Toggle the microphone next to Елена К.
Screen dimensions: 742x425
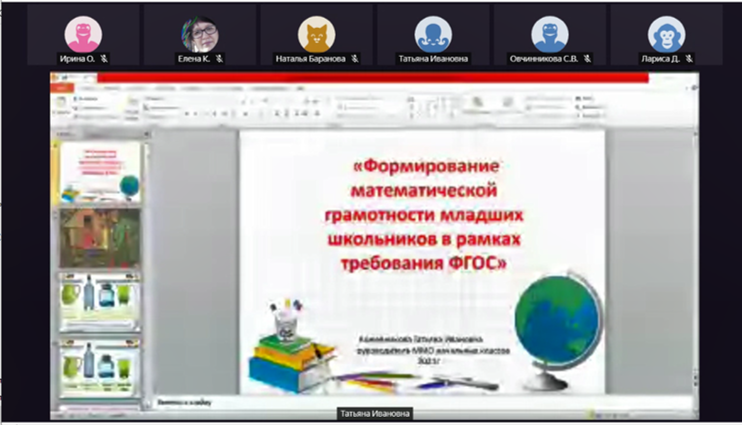220,59
